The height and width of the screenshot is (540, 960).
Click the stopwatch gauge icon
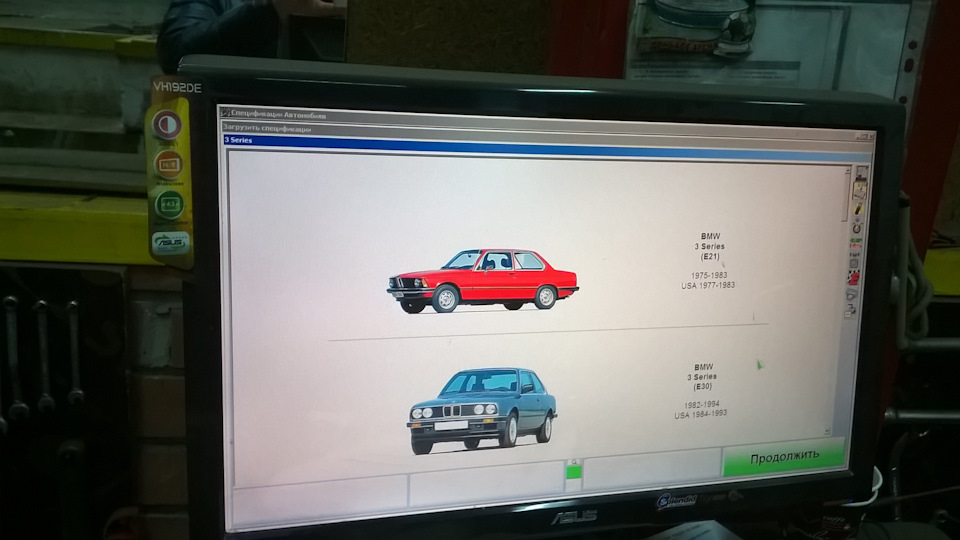pos(857,228)
